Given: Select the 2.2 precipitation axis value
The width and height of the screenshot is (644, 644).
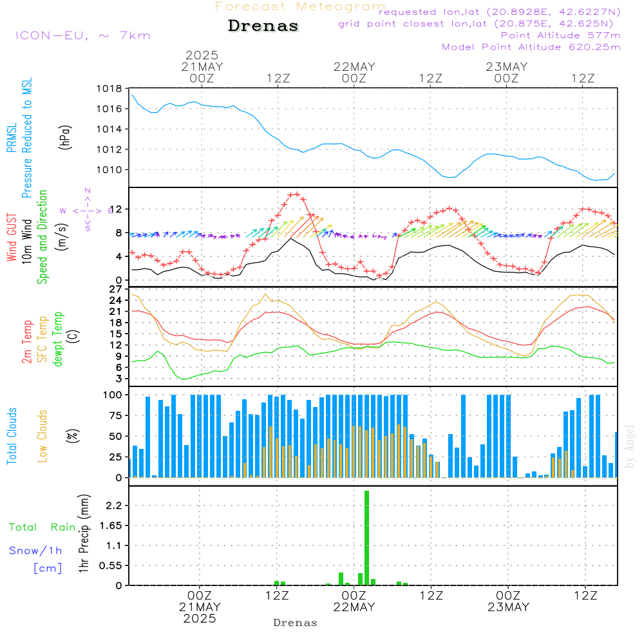Looking at the screenshot, I should pos(114,506).
